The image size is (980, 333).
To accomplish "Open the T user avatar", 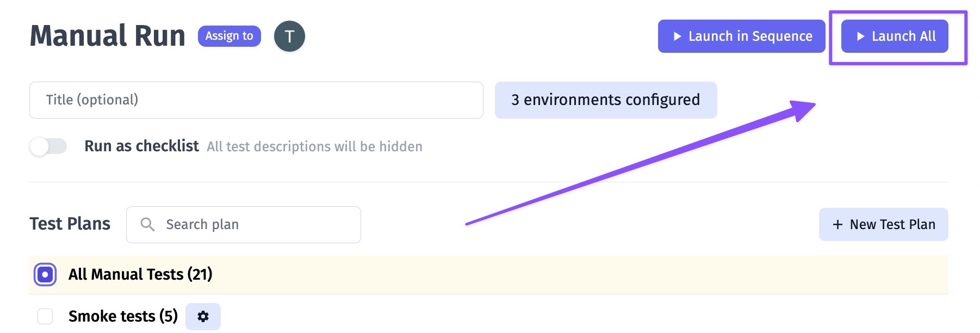I will point(289,36).
